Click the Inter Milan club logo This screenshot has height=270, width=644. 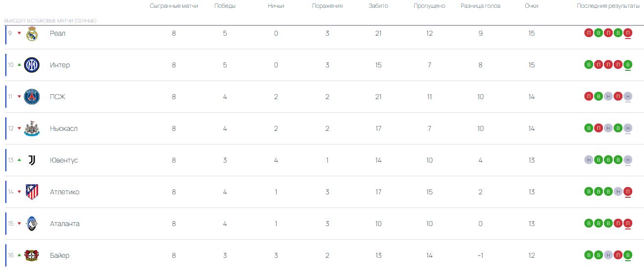click(32, 65)
